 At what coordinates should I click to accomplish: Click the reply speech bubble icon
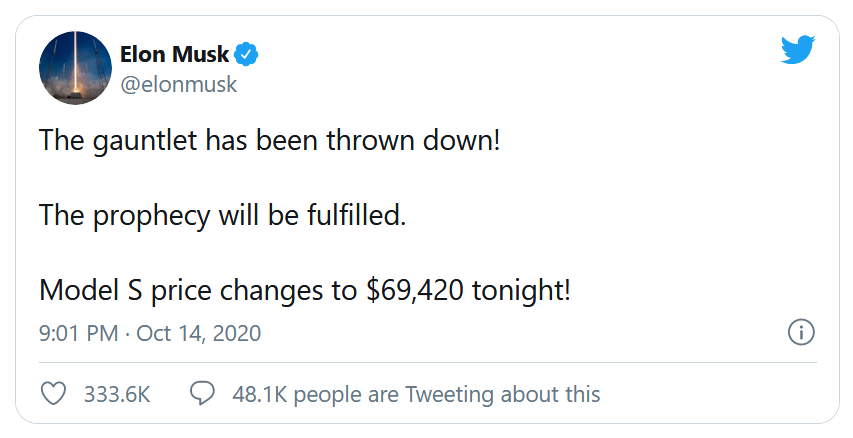203,394
